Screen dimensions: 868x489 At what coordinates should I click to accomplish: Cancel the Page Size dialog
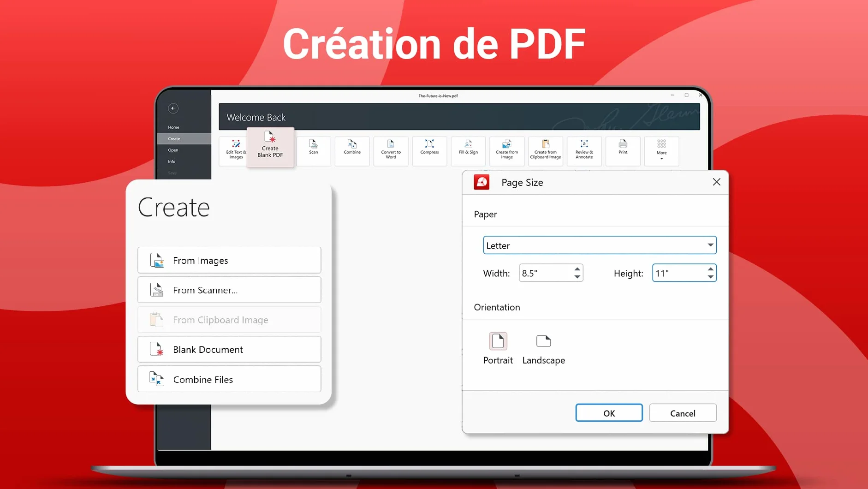[683, 413]
